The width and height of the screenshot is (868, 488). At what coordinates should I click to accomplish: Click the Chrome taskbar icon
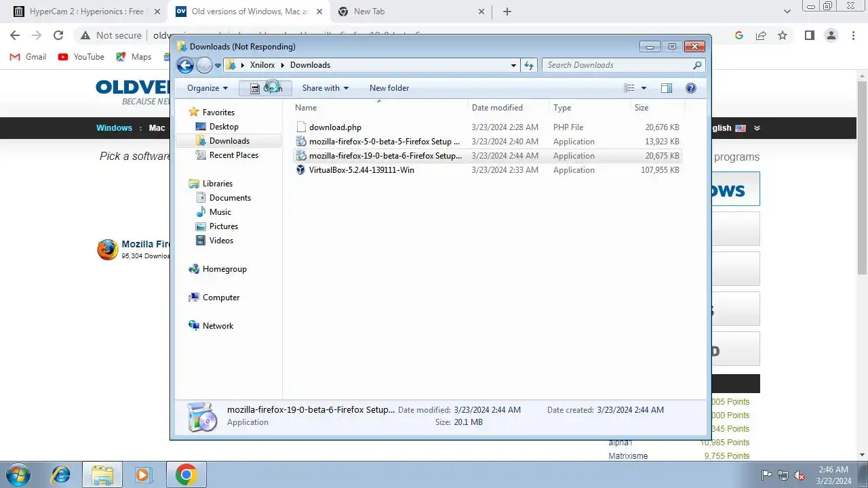186,474
